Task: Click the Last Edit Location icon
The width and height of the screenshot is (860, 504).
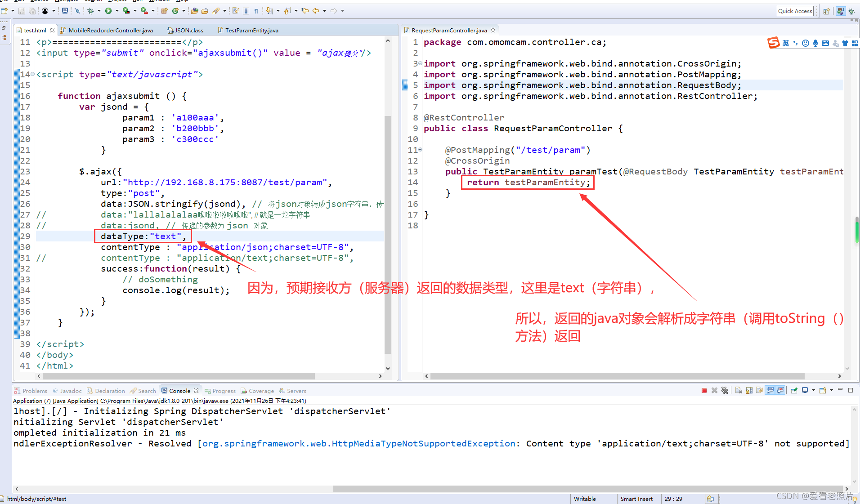Action: click(305, 11)
